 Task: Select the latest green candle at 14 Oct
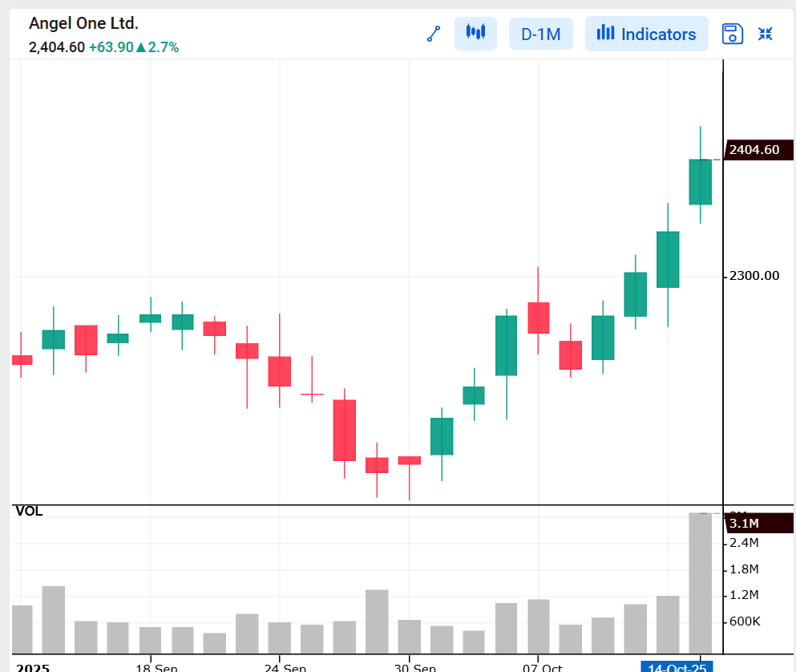coord(700,182)
